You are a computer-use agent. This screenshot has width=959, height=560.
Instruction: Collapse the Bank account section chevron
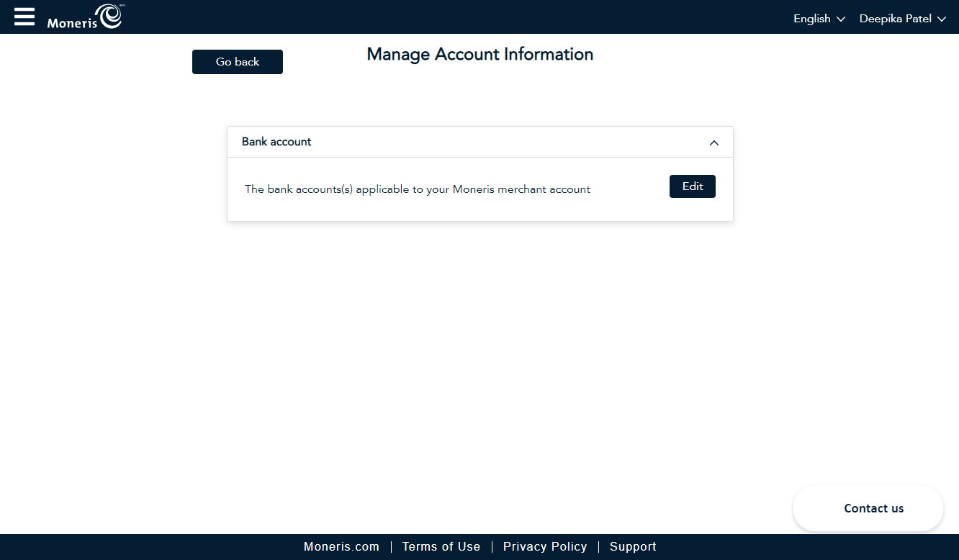[x=714, y=143]
